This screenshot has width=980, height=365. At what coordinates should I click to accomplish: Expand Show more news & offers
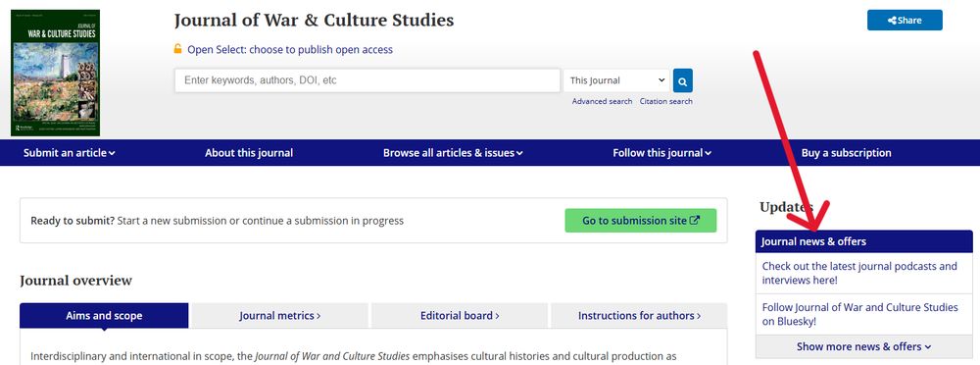[x=863, y=346]
